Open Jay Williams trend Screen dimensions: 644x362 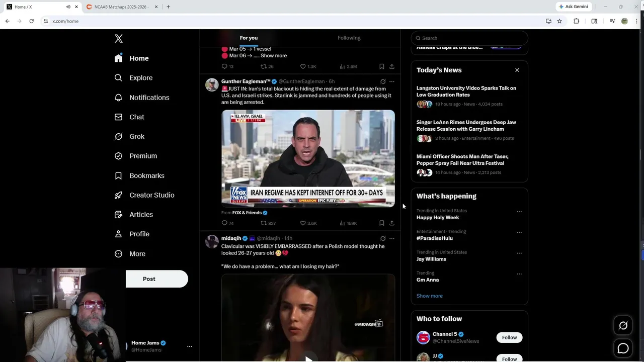pos(431,259)
